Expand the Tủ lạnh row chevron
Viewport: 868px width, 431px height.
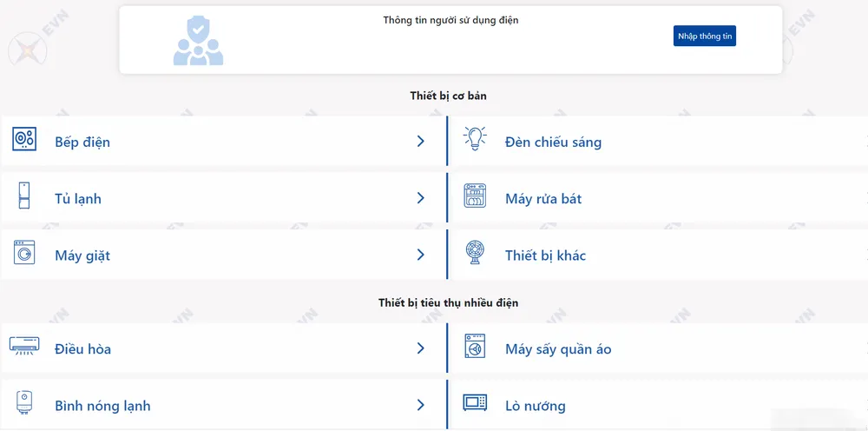pos(421,198)
